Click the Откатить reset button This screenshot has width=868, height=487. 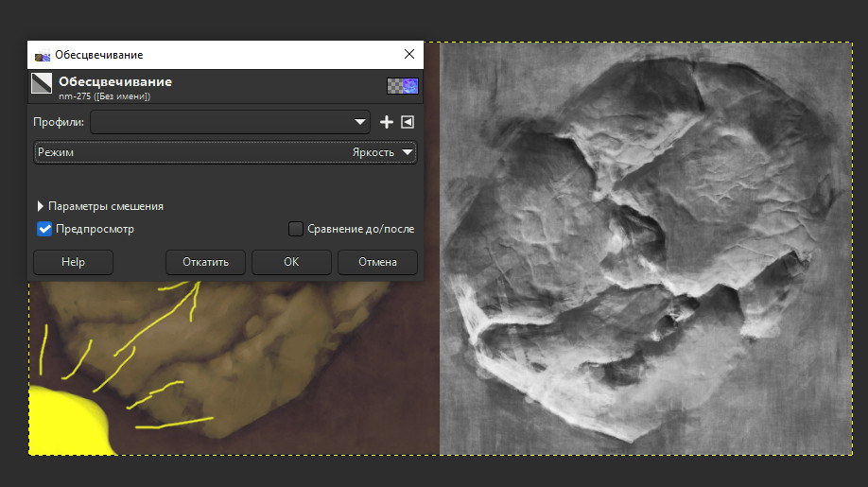click(205, 262)
